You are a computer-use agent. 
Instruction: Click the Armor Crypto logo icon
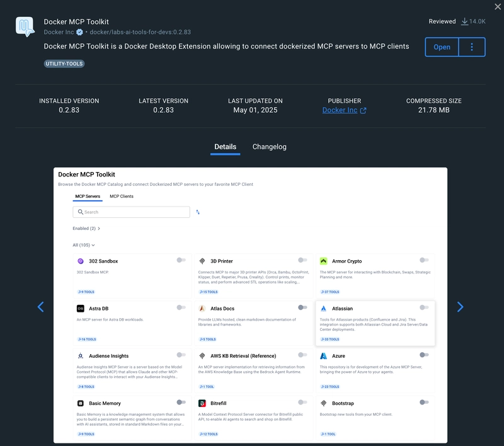(x=323, y=261)
